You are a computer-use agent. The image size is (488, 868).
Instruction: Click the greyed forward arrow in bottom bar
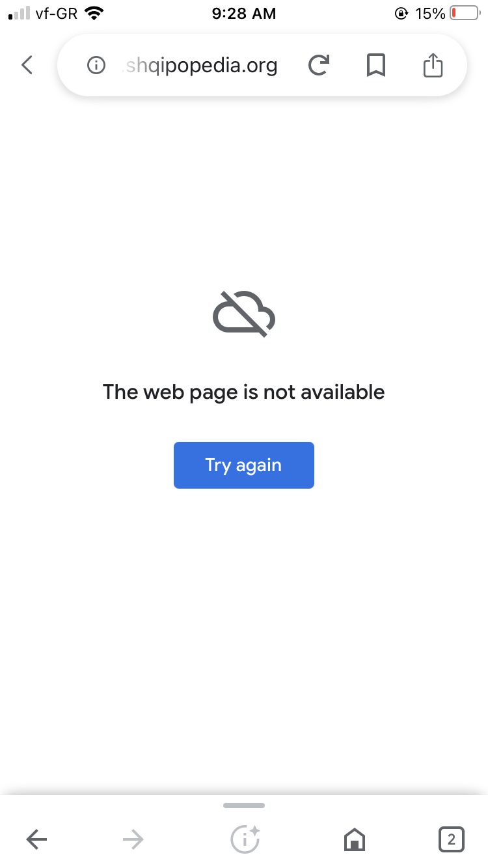133,841
